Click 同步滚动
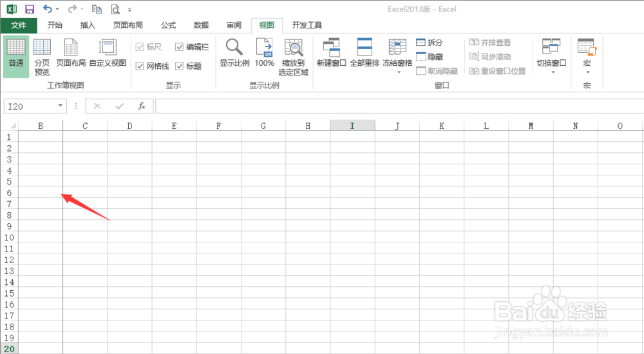This screenshot has width=644, height=354. 490,57
